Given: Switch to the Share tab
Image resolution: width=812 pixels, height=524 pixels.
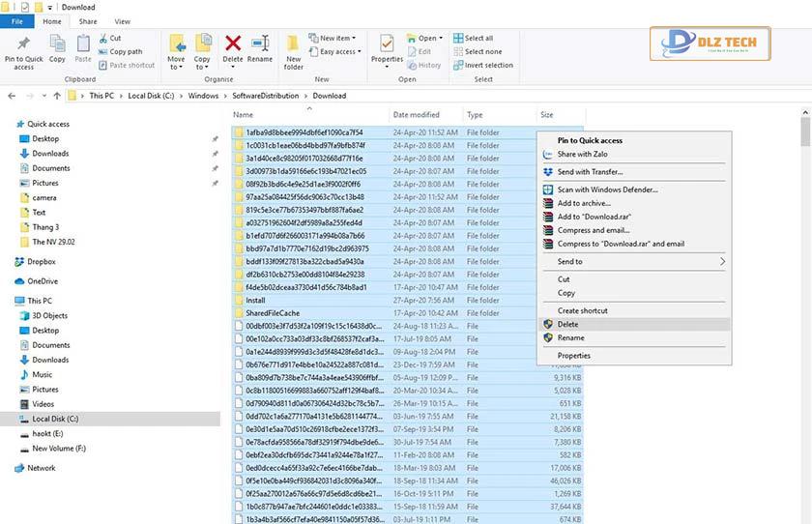Looking at the screenshot, I should pos(88,21).
